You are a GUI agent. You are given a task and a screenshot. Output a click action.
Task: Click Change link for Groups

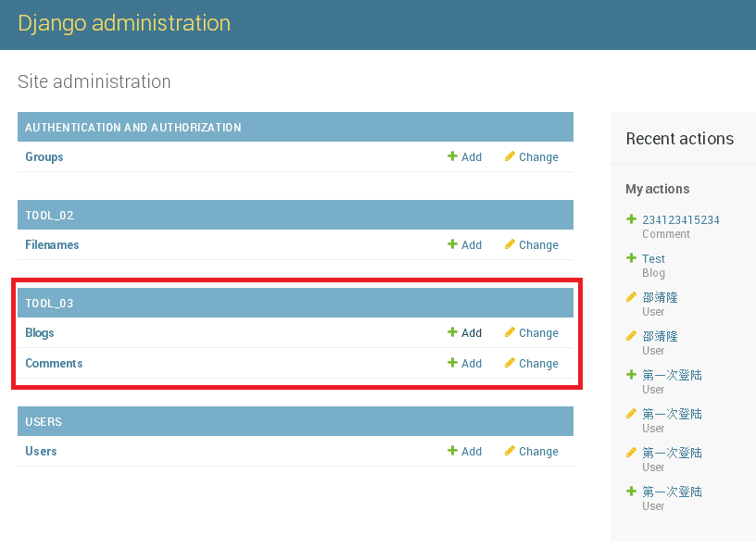coord(538,157)
